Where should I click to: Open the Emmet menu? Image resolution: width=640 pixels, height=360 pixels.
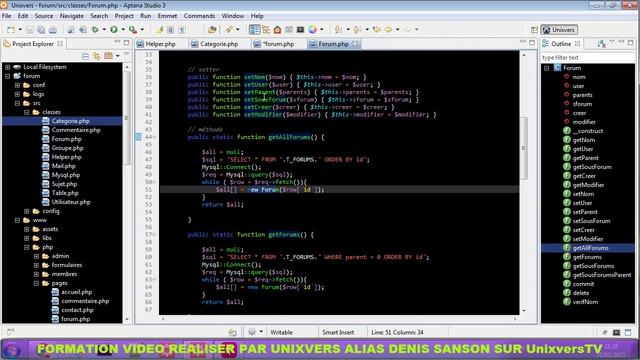click(167, 16)
